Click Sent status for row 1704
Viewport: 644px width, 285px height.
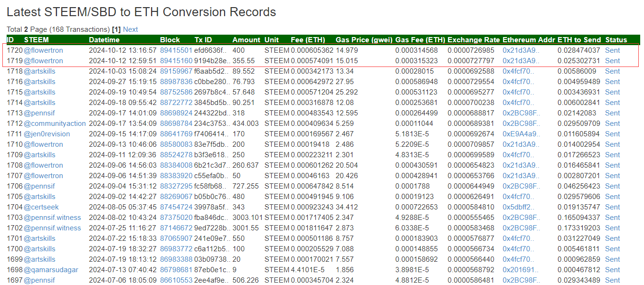(613, 207)
